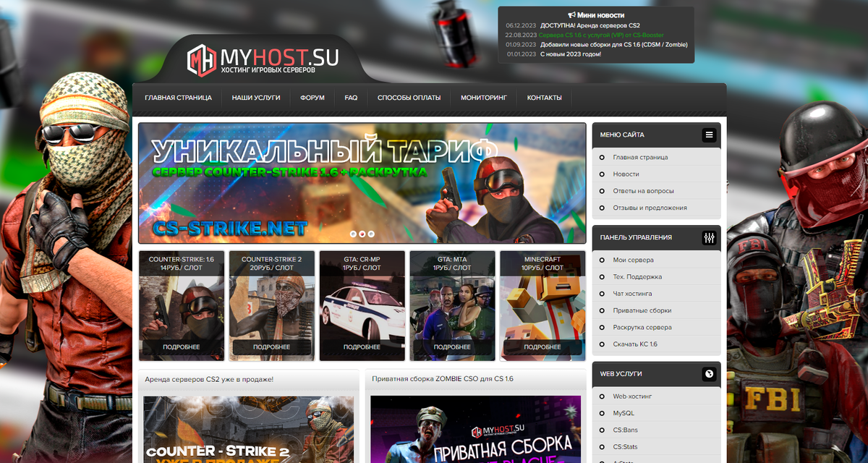Open MySQL under WEB УСЛУГИ
Viewport: 868px width, 463px height.
[x=624, y=413]
